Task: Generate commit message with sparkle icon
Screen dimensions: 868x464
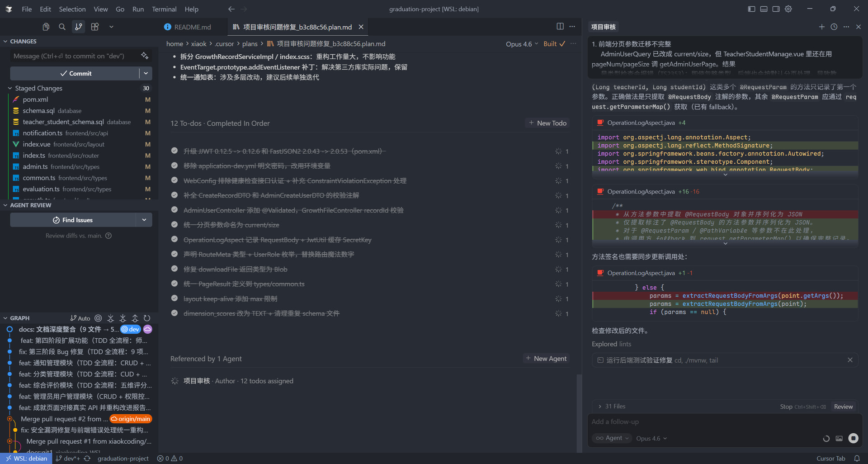Action: (x=145, y=56)
